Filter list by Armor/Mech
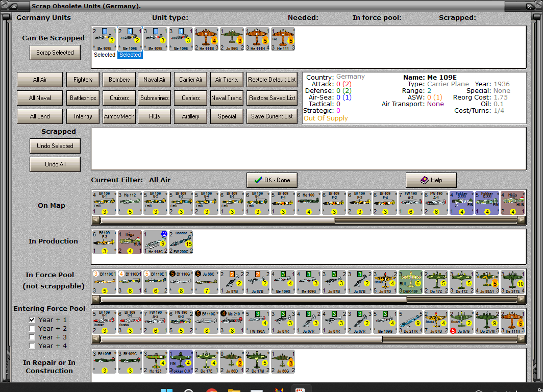 (119, 116)
